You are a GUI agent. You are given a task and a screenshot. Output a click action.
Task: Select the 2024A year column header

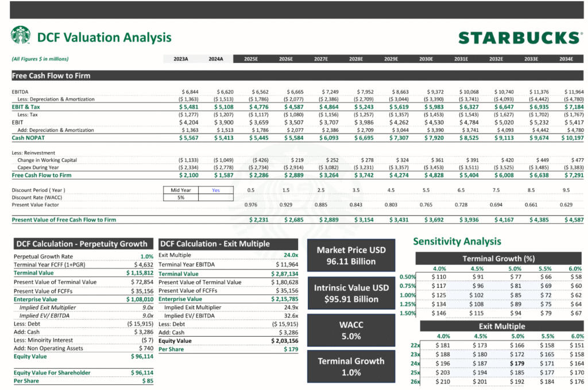tap(216, 59)
